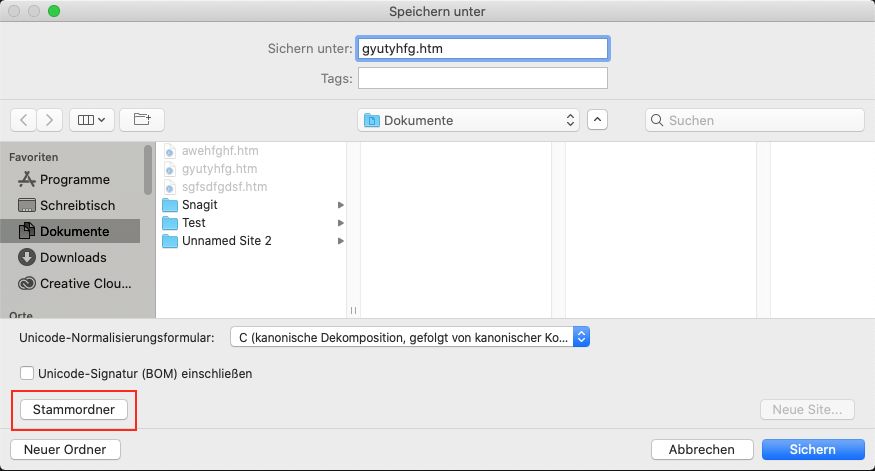Enable Unicode-Signatur (BOM) einschließen checkbox
Image resolution: width=875 pixels, height=471 pixels.
click(27, 374)
